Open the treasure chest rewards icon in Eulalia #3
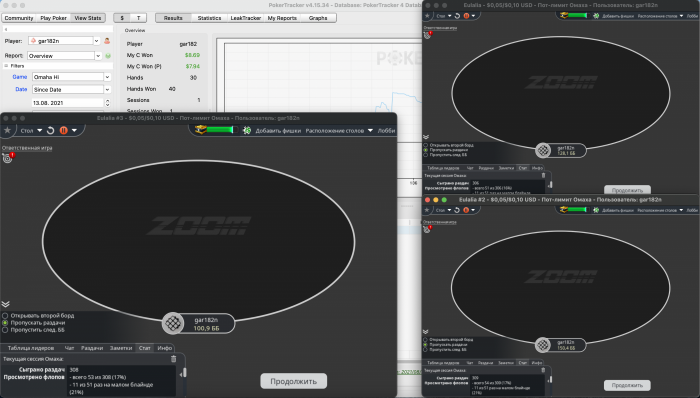Image resolution: width=700 pixels, height=398 pixels. (x=201, y=129)
